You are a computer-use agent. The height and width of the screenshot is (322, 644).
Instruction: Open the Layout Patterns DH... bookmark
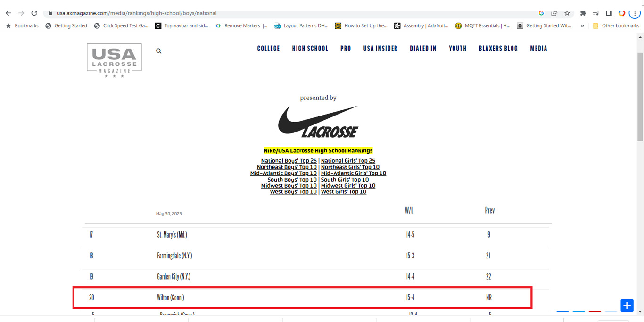[x=301, y=26]
